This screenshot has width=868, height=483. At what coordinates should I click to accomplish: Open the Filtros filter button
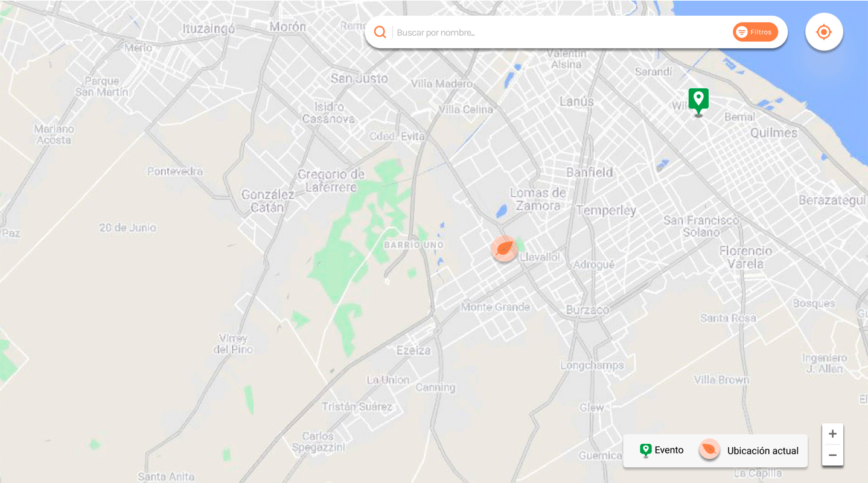[x=755, y=32]
